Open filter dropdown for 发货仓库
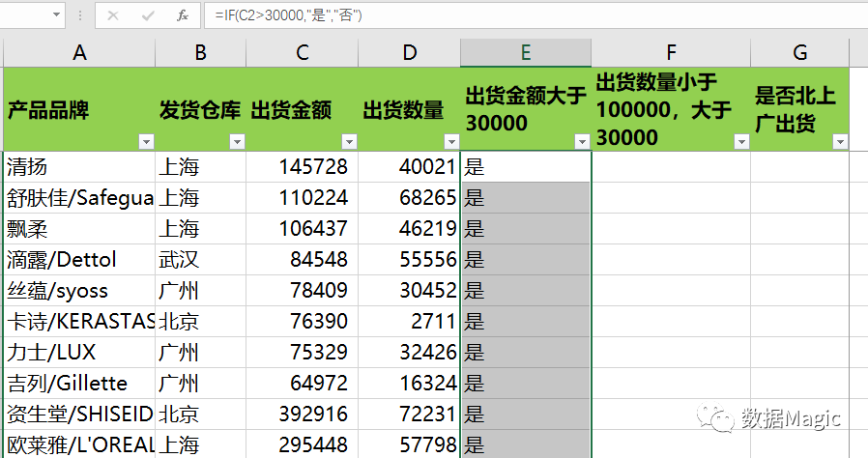868x458 pixels. tap(237, 142)
